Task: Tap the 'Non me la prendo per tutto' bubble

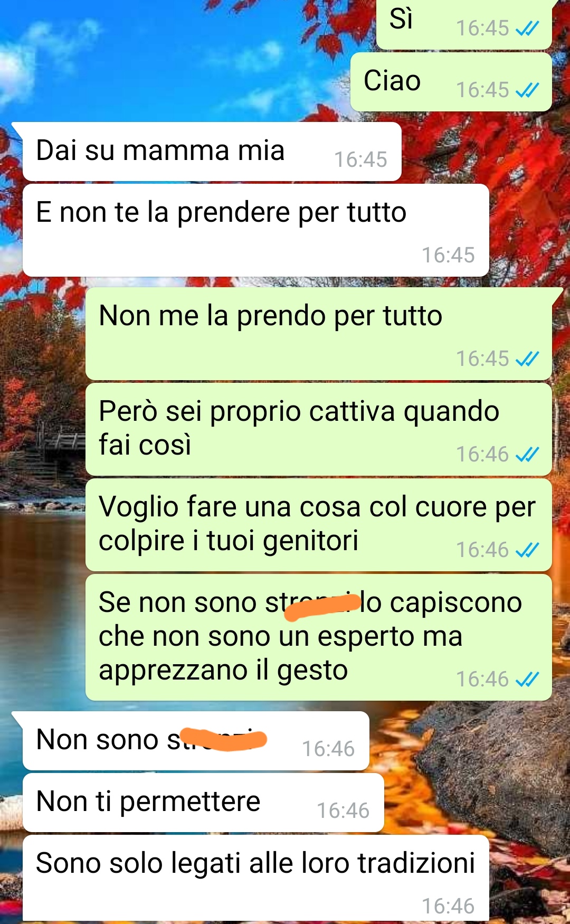Action: click(319, 334)
